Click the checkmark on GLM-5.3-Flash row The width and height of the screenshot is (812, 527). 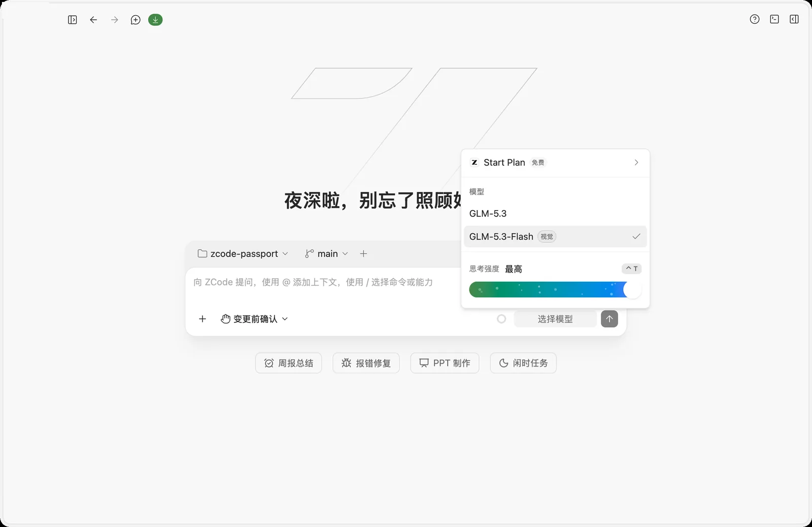636,237
